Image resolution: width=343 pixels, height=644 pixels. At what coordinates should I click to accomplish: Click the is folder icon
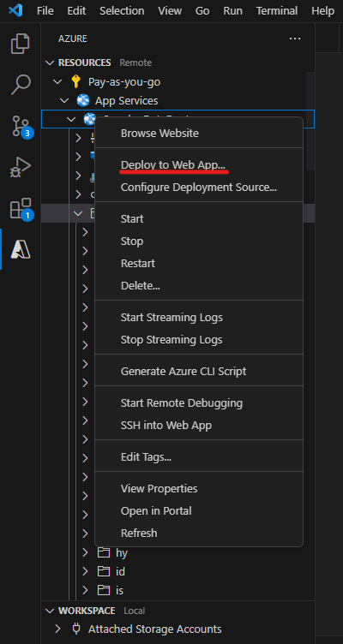pyautogui.click(x=103, y=591)
